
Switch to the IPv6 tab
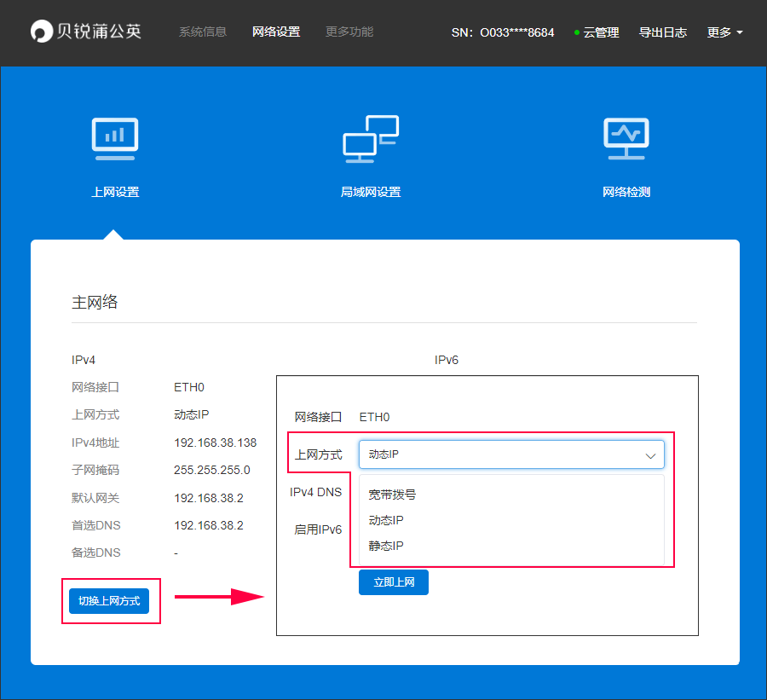(x=447, y=360)
